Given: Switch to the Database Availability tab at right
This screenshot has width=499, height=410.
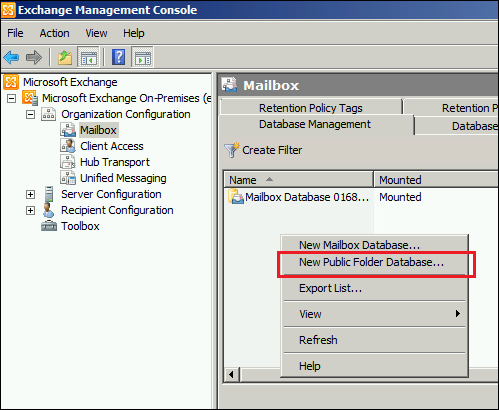Looking at the screenshot, I should [x=457, y=126].
